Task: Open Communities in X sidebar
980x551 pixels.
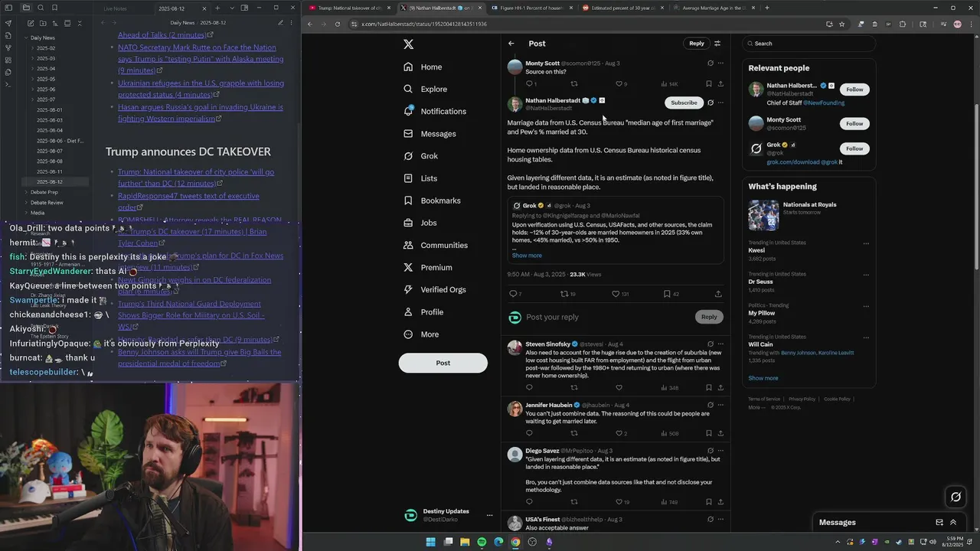Action: 435,246
